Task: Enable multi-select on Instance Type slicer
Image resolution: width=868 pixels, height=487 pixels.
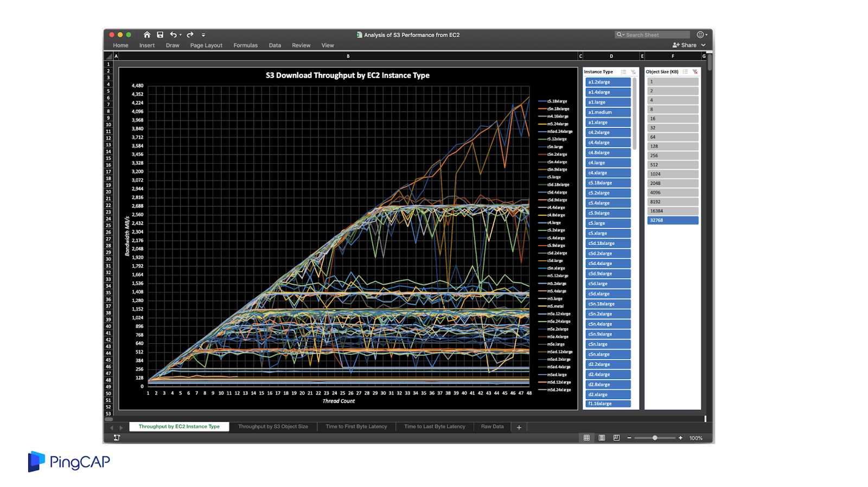Action: (623, 72)
